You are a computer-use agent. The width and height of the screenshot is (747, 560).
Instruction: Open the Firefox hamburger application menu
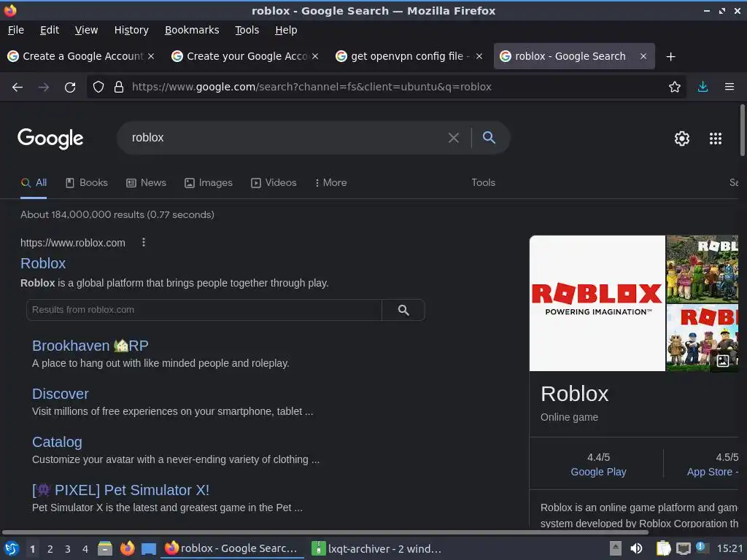729,87
